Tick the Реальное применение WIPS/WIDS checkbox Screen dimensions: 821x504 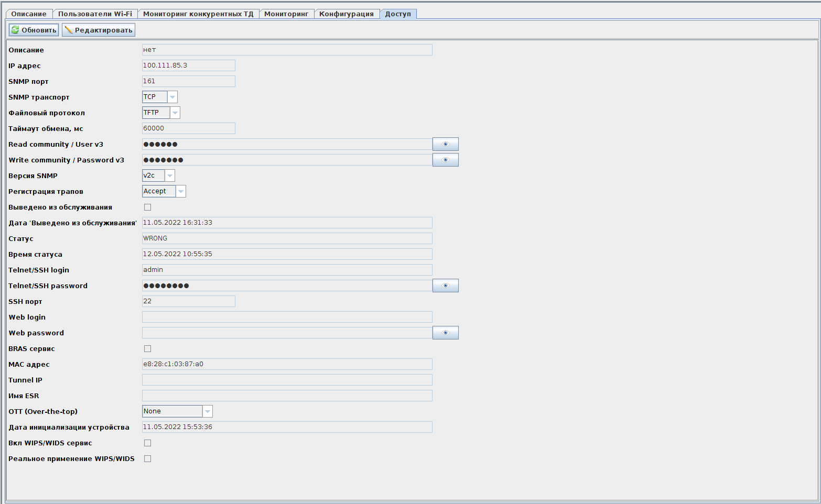148,459
